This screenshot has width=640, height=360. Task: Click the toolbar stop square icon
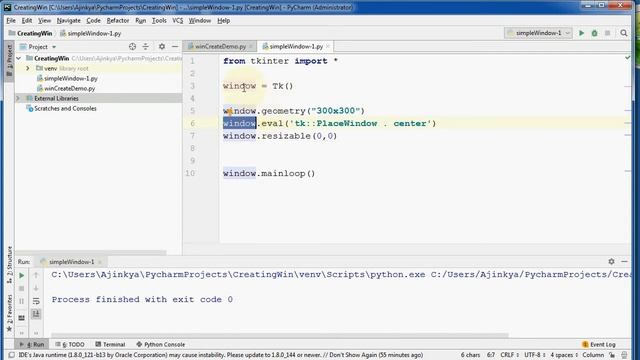point(608,33)
